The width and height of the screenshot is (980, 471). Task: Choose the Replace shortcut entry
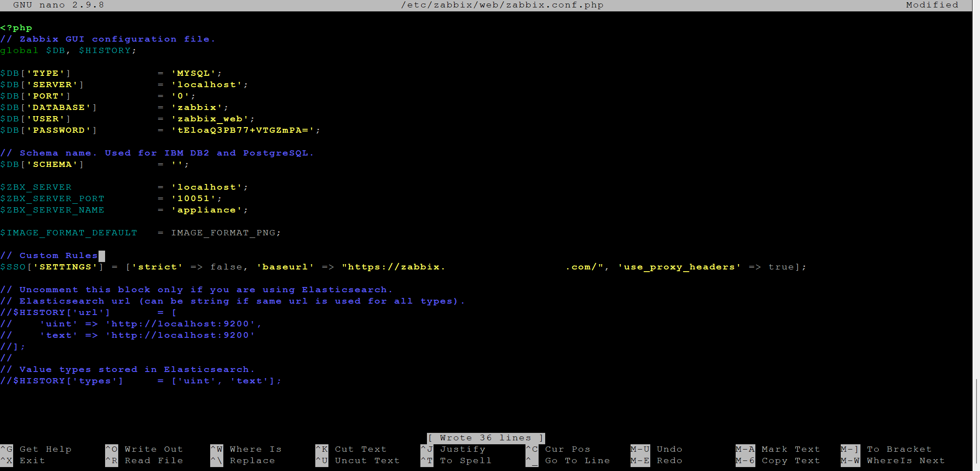coord(243,460)
